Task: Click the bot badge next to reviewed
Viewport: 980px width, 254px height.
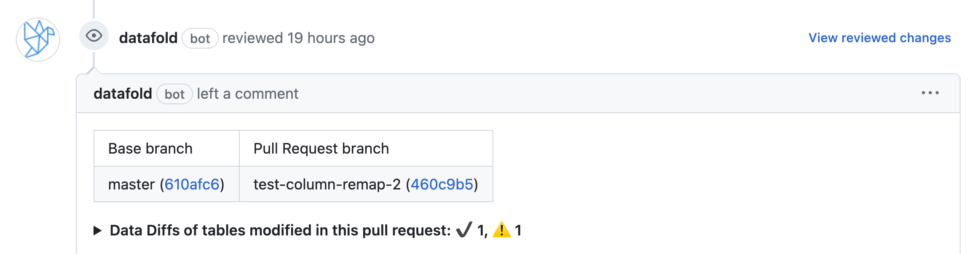Action: (x=200, y=38)
